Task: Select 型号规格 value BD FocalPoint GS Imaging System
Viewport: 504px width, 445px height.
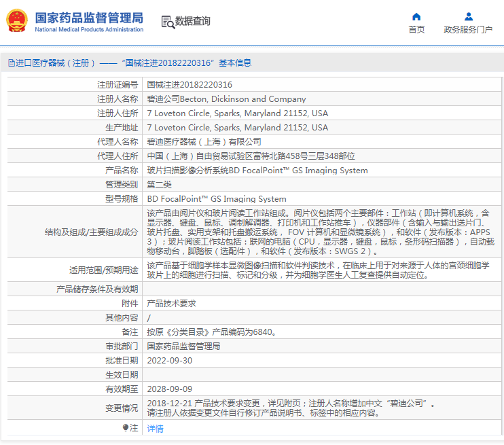Action: pos(217,199)
